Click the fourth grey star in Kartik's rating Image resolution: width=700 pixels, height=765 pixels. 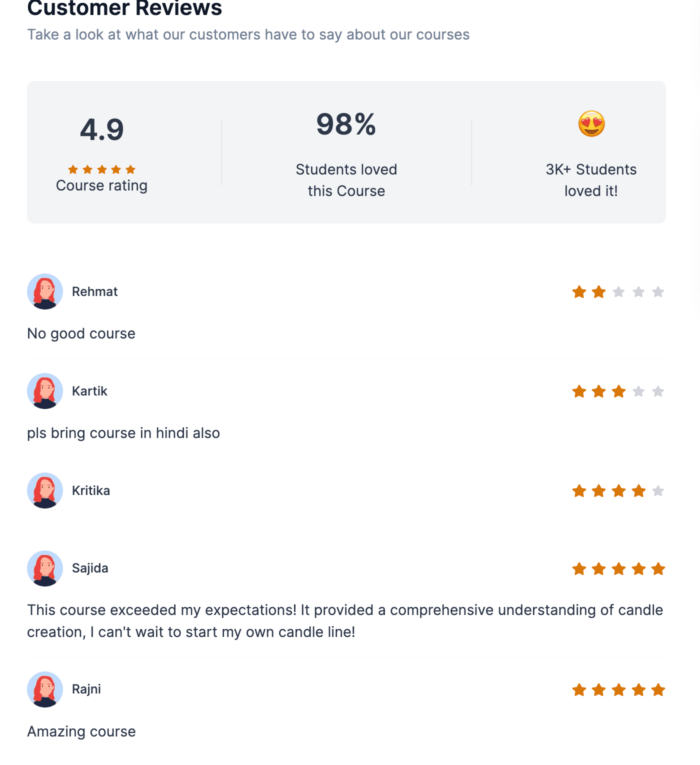[638, 391]
